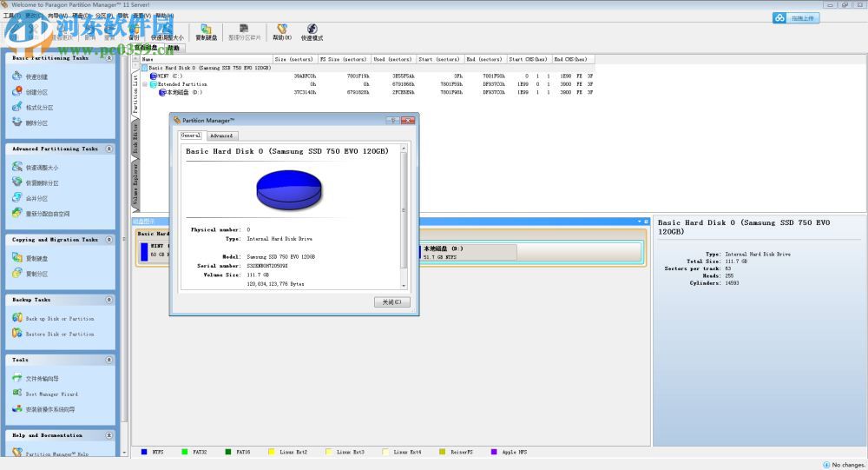This screenshot has width=868, height=470.
Task: Click the 安装新操作系统向导 icon
Action: click(x=17, y=409)
